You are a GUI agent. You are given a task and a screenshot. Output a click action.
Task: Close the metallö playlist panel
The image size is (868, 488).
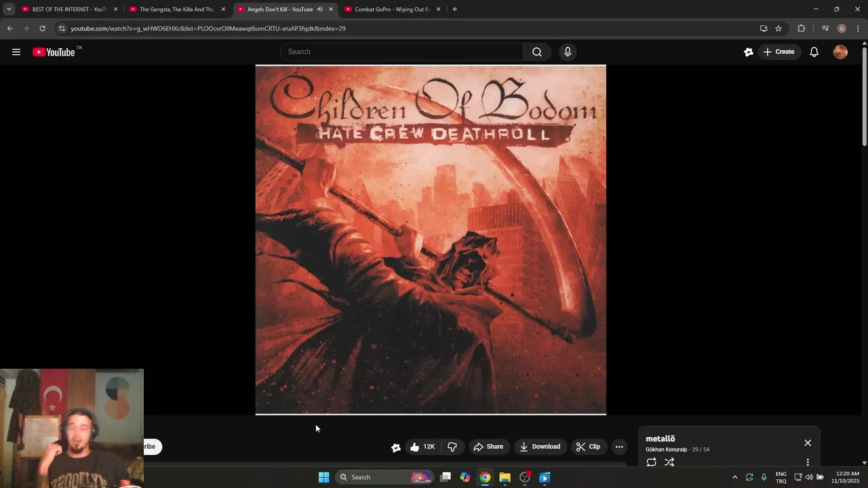tap(808, 443)
